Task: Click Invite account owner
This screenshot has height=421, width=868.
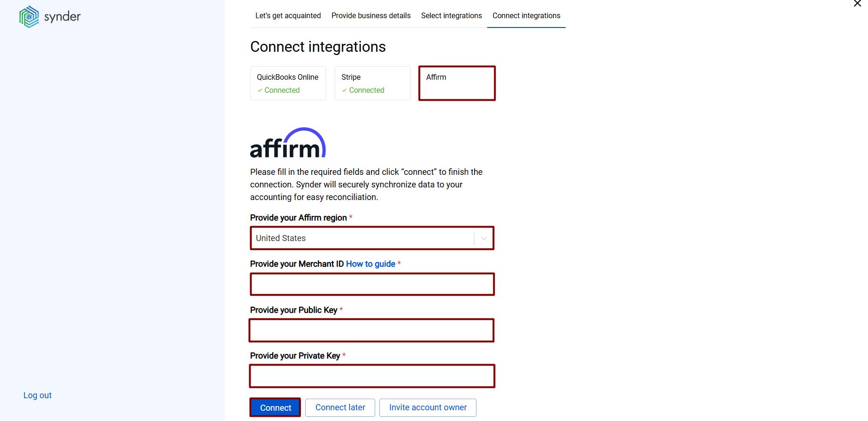Action: (427, 407)
